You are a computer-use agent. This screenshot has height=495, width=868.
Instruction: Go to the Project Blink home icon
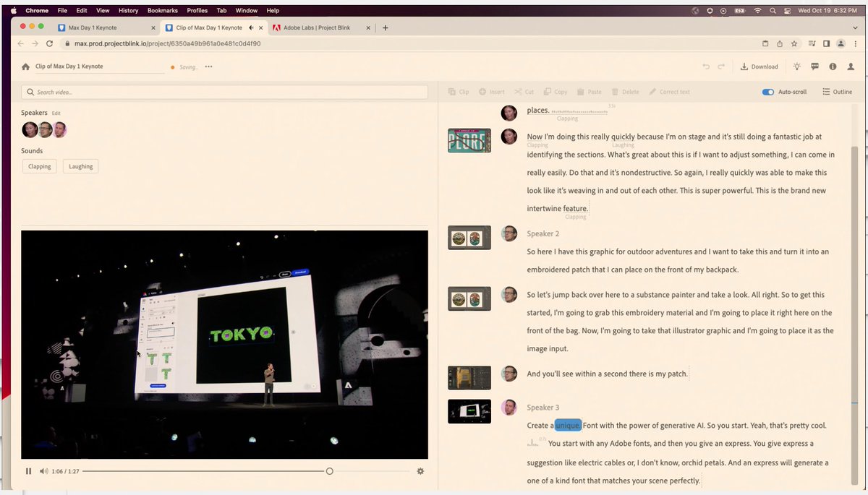coord(26,66)
